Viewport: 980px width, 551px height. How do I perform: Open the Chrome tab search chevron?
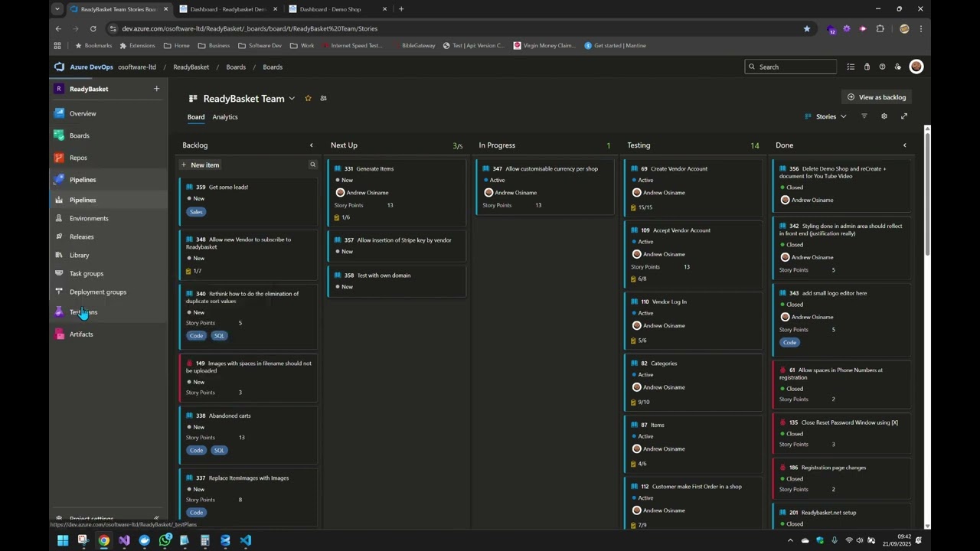click(57, 9)
